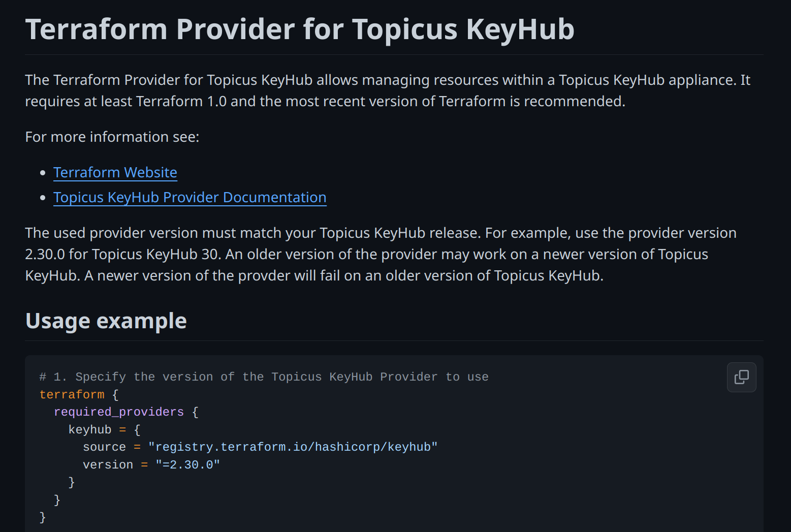
Task: Open the Terraform Website link
Action: (115, 172)
